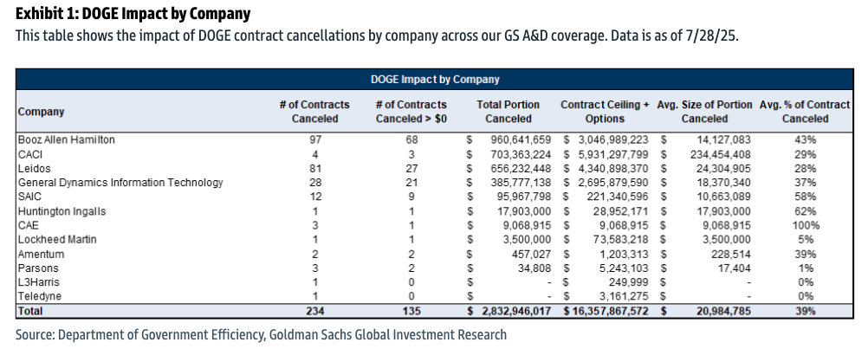The image size is (868, 349).
Task: Select the CAE 100% canceled cell
Action: point(805,226)
